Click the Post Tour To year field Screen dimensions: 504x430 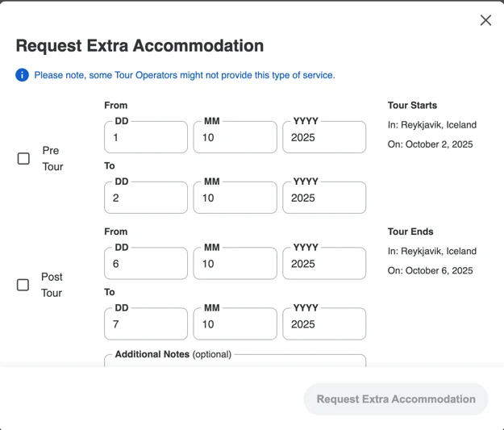pyautogui.click(x=324, y=324)
